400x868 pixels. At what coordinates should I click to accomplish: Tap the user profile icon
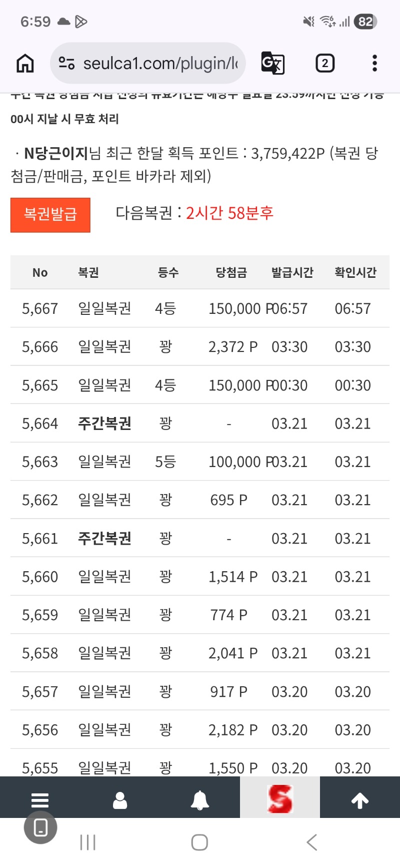tap(120, 800)
